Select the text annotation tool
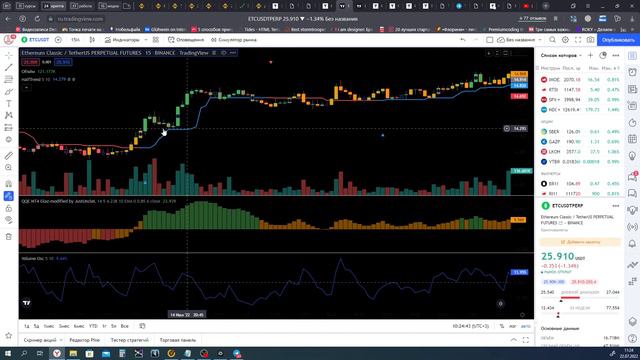 pyautogui.click(x=9, y=104)
